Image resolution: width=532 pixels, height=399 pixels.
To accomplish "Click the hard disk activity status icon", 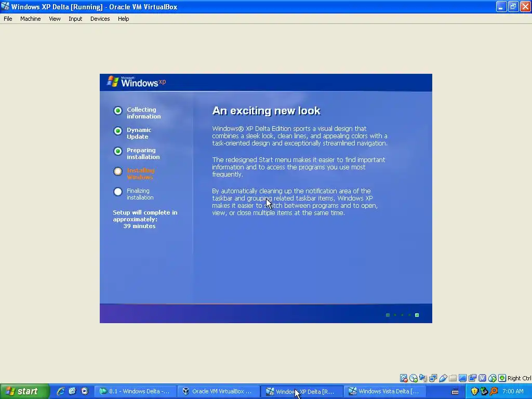I will coord(403,378).
